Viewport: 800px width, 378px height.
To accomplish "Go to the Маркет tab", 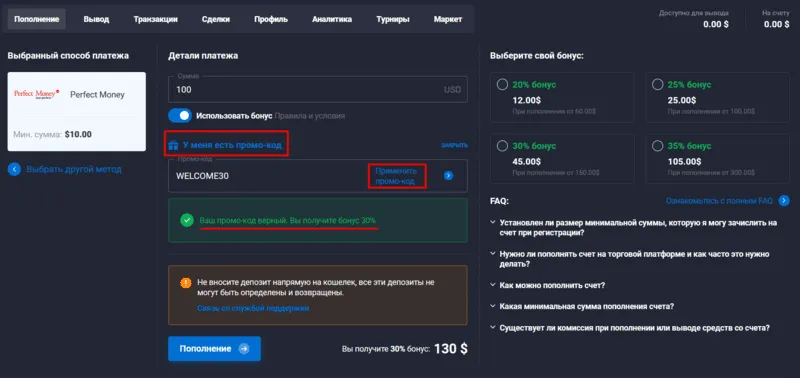I will [x=448, y=19].
